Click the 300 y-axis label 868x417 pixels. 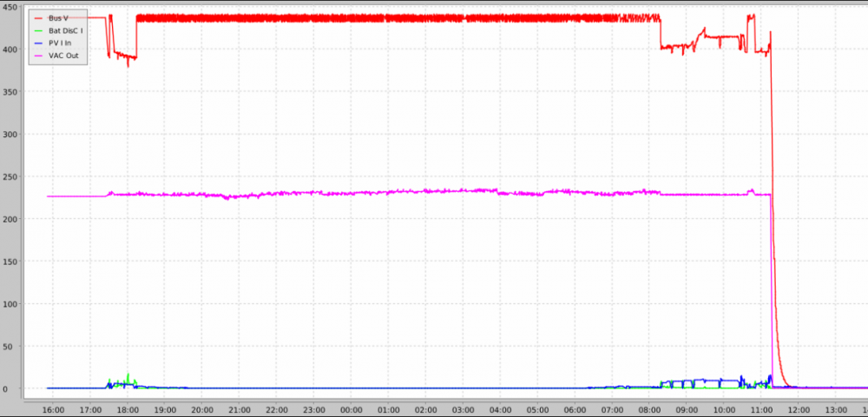click(9, 134)
